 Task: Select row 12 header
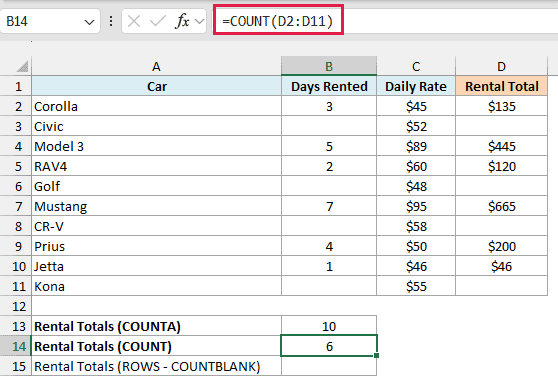point(16,306)
